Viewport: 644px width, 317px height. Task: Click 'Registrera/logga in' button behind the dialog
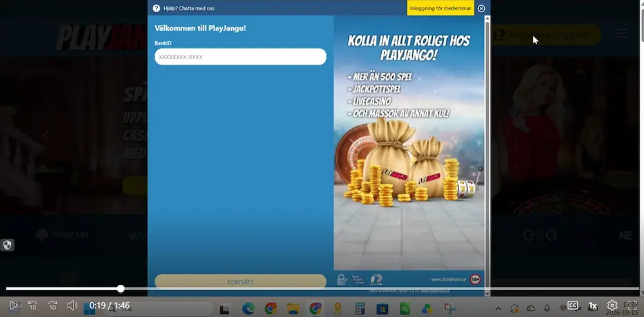point(546,35)
